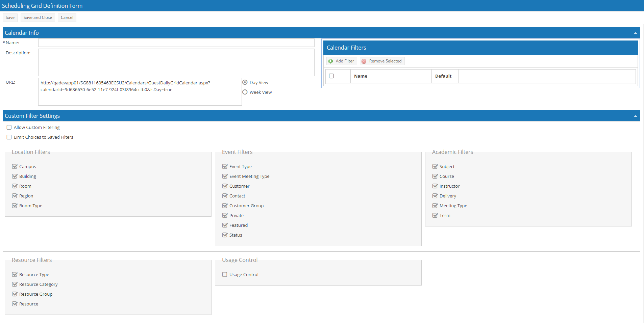Uncheck the Room Type location filter
The height and width of the screenshot is (323, 644).
pyautogui.click(x=15, y=206)
